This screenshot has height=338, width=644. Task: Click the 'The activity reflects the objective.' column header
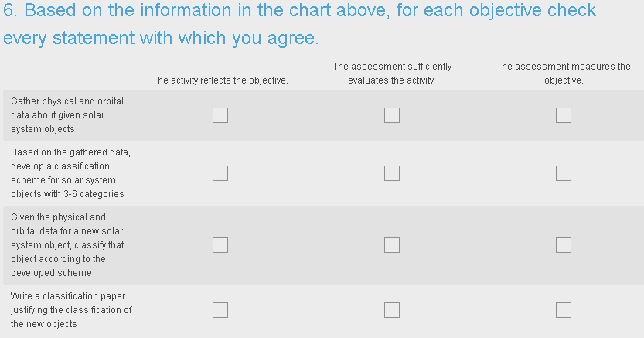pos(220,80)
